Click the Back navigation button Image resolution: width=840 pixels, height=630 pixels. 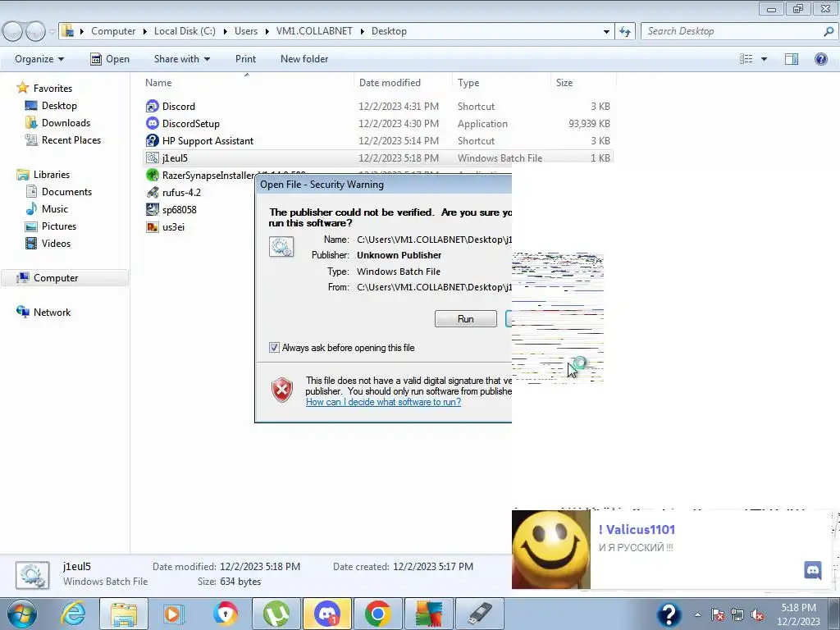pos(13,32)
